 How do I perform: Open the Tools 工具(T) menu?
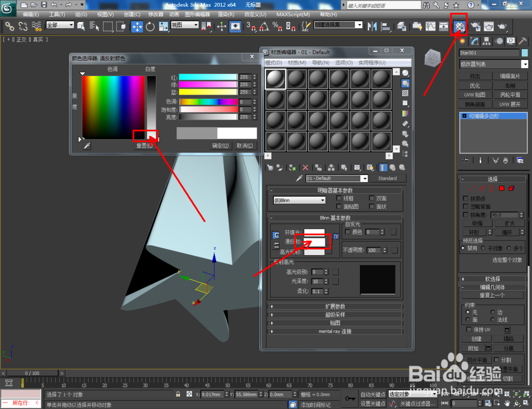pyautogui.click(x=57, y=14)
